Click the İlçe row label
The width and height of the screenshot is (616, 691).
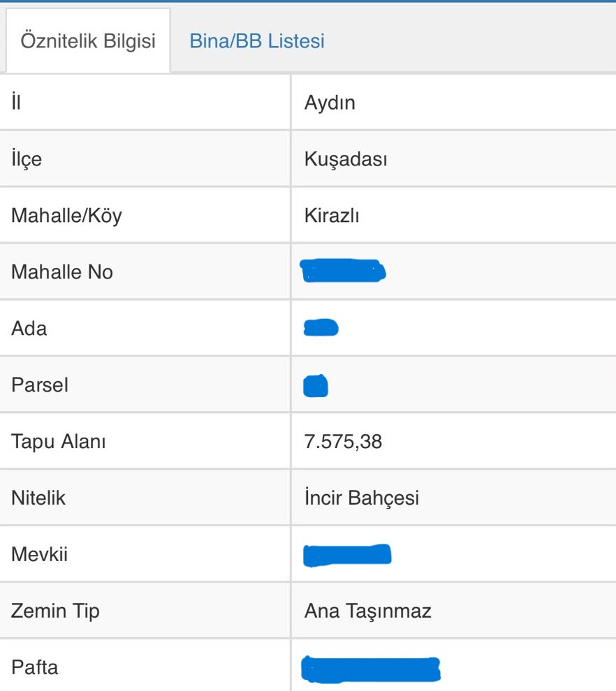(27, 159)
